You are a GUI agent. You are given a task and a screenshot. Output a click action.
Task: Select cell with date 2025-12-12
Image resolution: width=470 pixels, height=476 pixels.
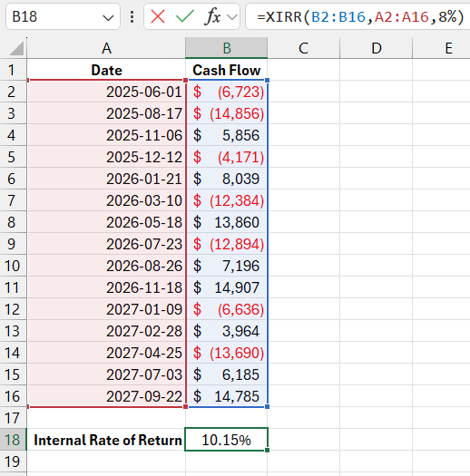click(x=106, y=157)
